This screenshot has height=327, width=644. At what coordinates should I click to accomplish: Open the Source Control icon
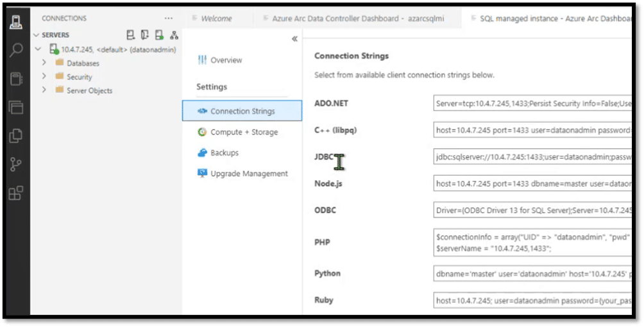(x=16, y=164)
